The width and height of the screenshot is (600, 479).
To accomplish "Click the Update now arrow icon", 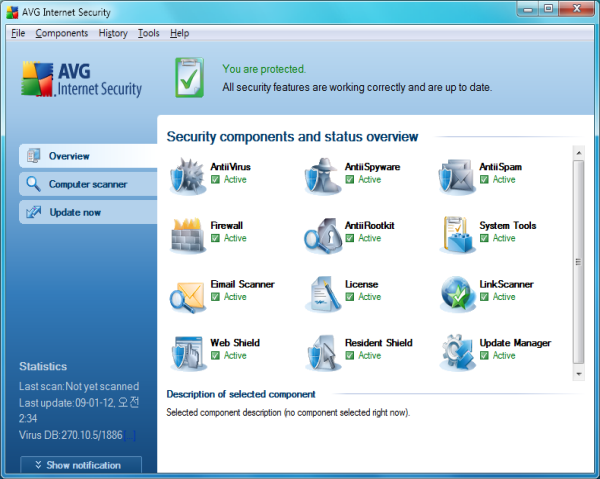I will [x=33, y=212].
